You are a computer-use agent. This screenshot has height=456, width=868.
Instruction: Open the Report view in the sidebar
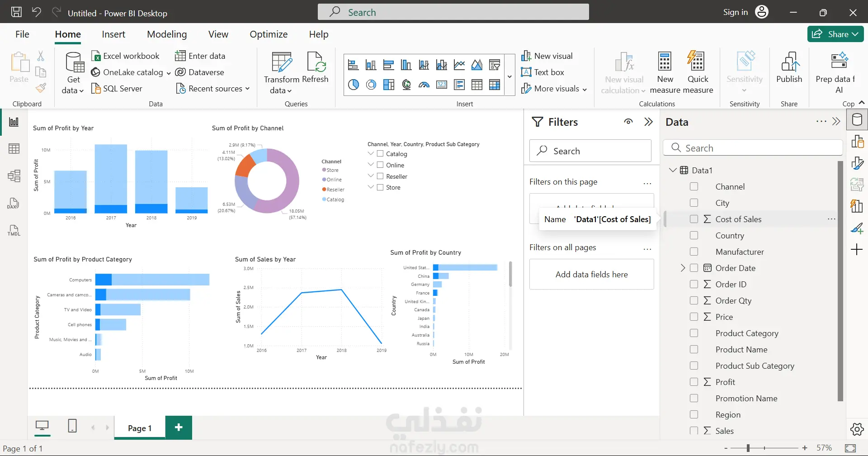pyautogui.click(x=14, y=122)
